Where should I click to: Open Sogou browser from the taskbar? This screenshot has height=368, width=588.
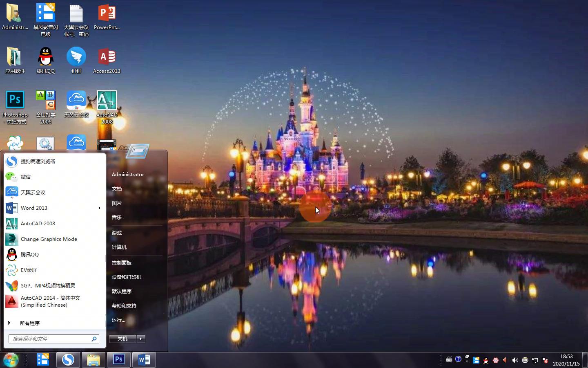click(68, 360)
